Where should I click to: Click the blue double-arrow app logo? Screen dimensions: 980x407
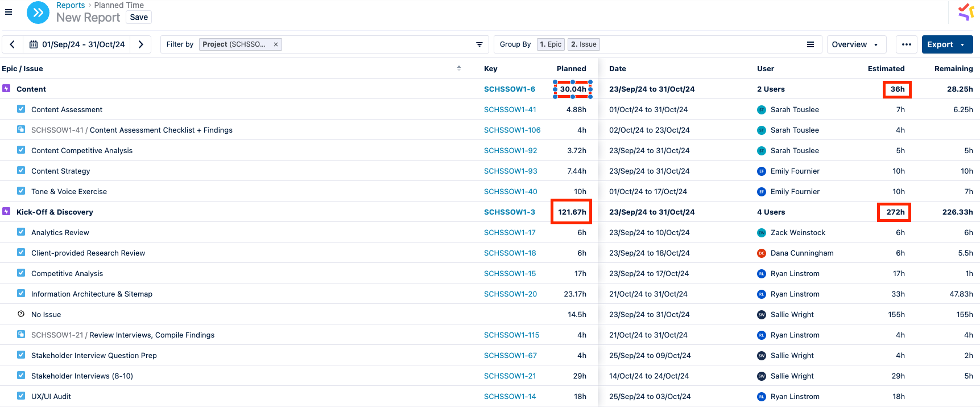pyautogui.click(x=38, y=13)
